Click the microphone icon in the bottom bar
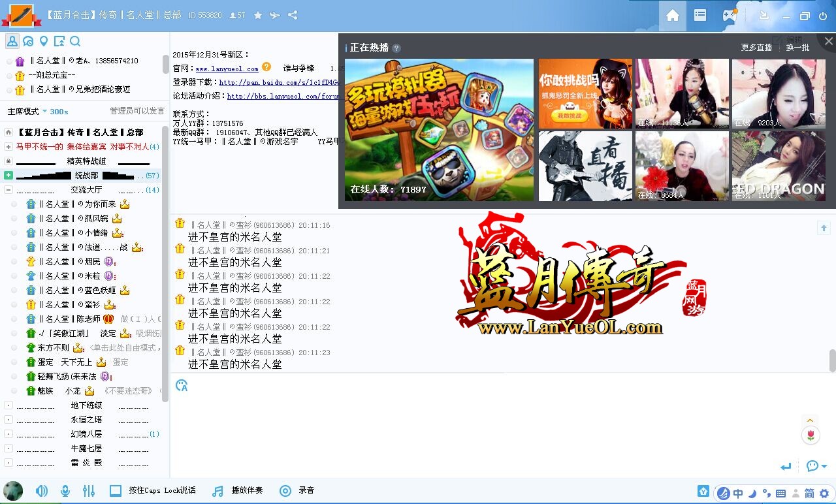 (65, 491)
